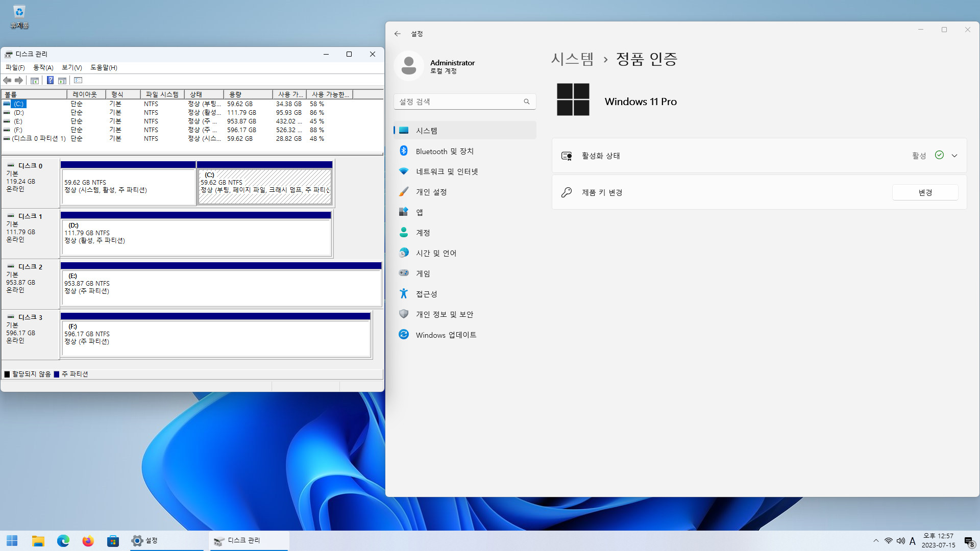The height and width of the screenshot is (551, 980).
Task: Open the 파일(F) menu
Action: (15, 67)
